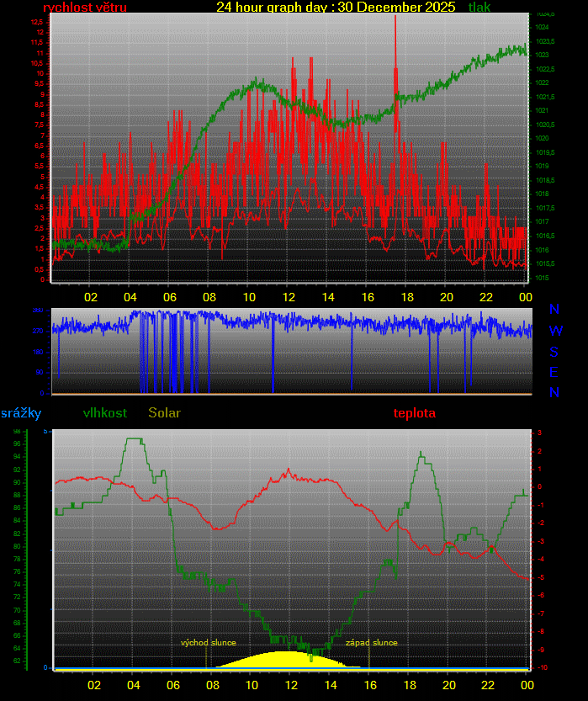
Task: Click the green 'tlak' pressure label
Action: (x=479, y=8)
